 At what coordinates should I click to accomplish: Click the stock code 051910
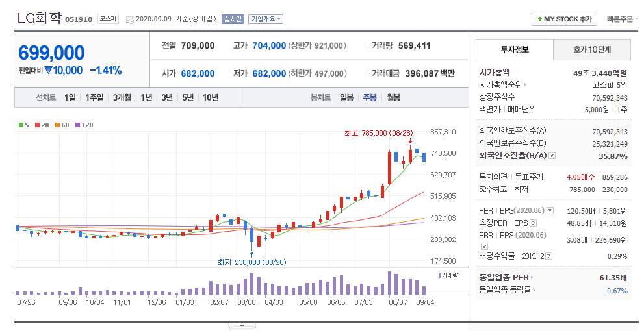[79, 19]
